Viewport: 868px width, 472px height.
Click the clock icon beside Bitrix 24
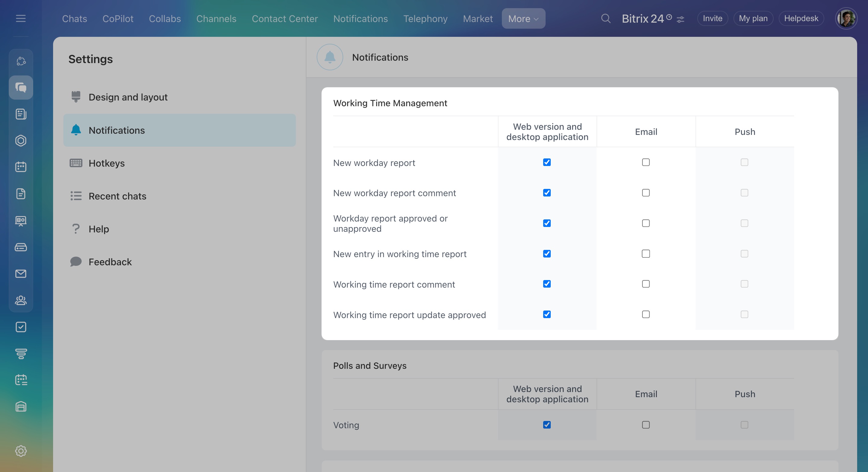669,17
